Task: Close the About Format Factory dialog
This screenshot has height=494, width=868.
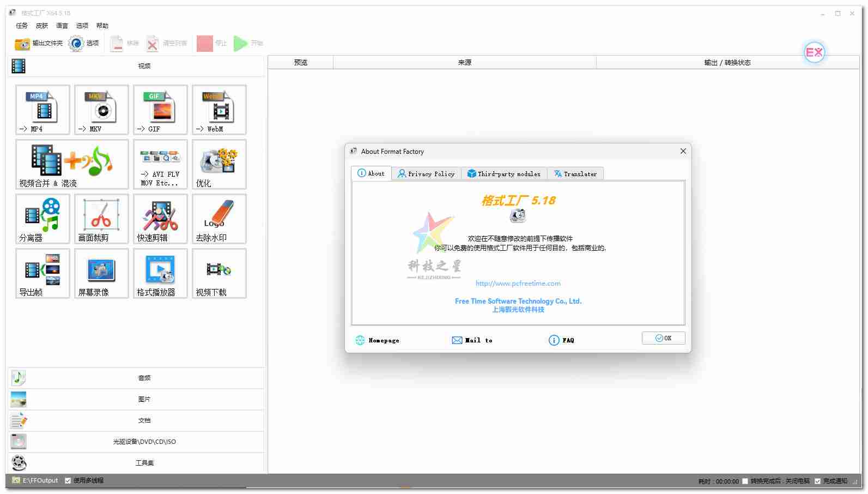Action: [683, 151]
